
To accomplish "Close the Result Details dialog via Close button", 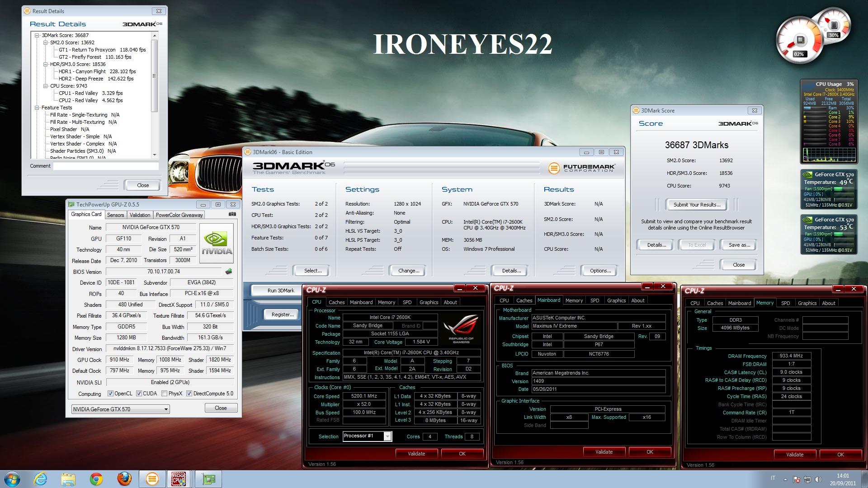I will [x=142, y=185].
